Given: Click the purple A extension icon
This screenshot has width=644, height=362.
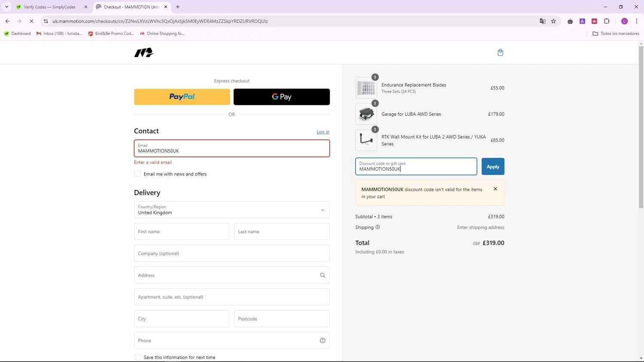Looking at the screenshot, I should (x=582, y=21).
